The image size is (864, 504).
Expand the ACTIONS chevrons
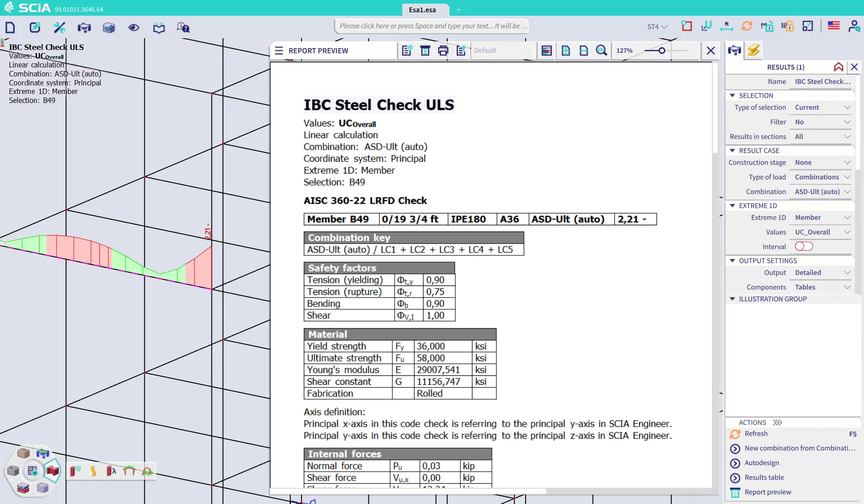click(777, 423)
